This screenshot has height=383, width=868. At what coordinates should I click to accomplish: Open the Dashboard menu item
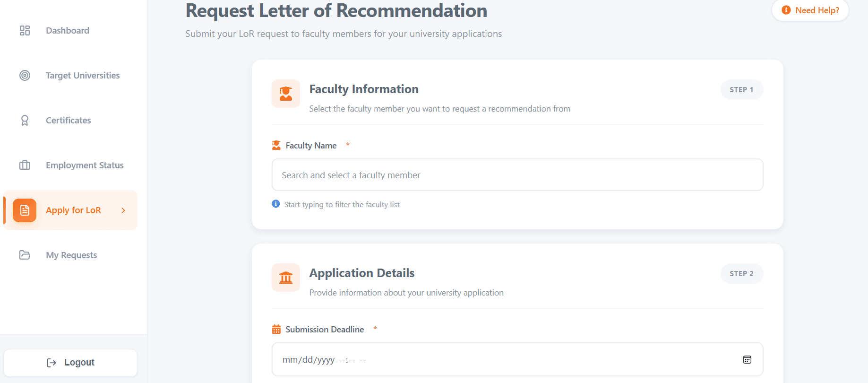(68, 31)
